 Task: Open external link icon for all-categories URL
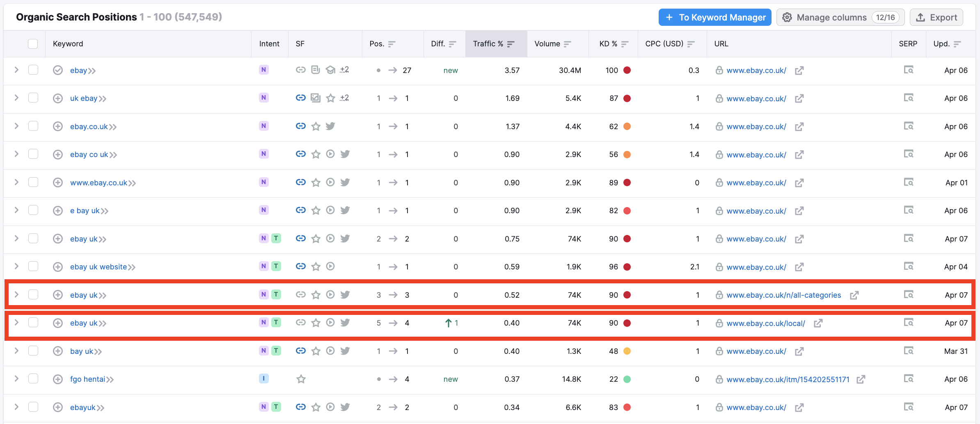pyautogui.click(x=854, y=295)
